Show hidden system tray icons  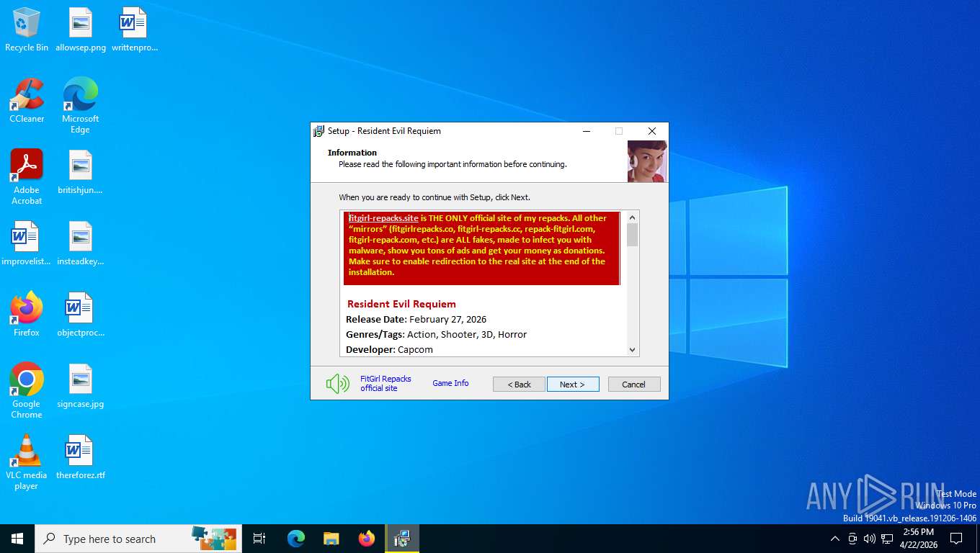pos(835,539)
